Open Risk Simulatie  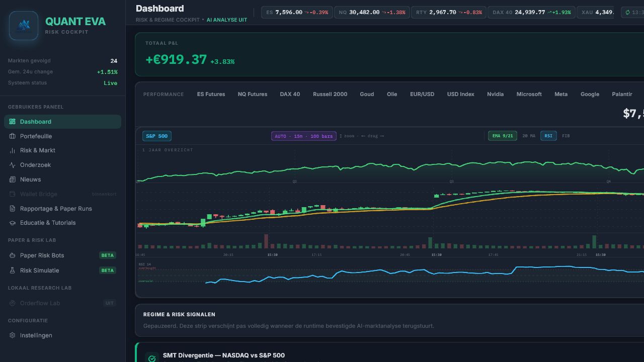62,270
